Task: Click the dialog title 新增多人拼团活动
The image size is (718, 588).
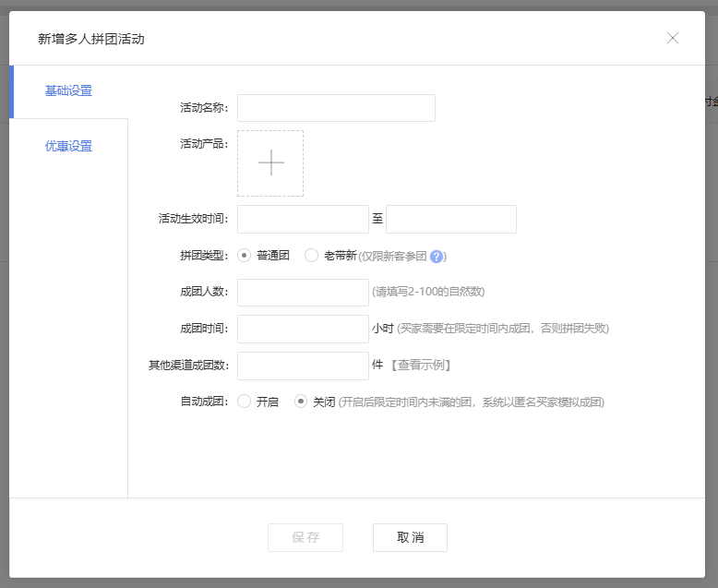Action: pyautogui.click(x=91, y=39)
